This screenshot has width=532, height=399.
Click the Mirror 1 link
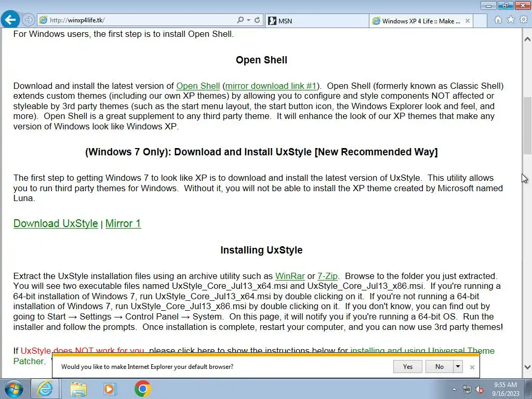click(123, 223)
